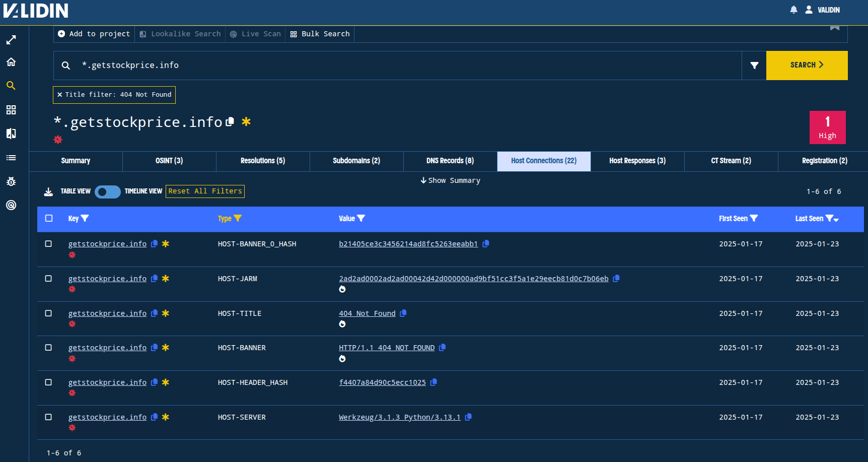Screen dimensions: 868x462
Task: Download the table results
Action: (48, 191)
